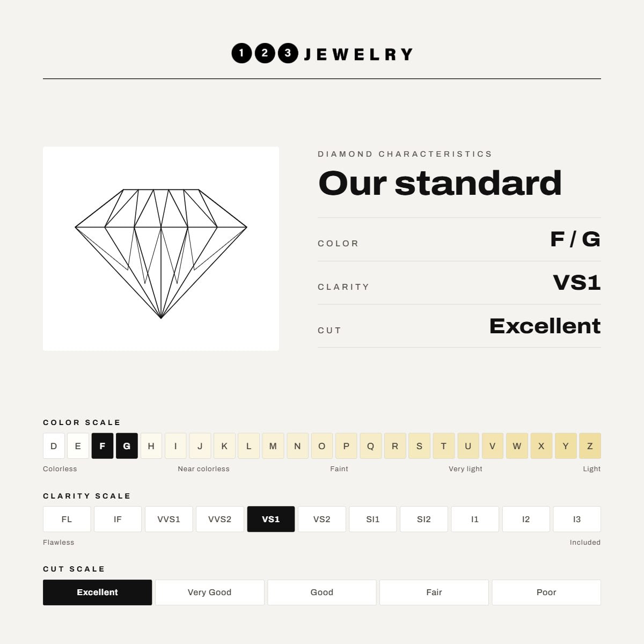Select the G color grade box
644x644 pixels.
tap(127, 446)
